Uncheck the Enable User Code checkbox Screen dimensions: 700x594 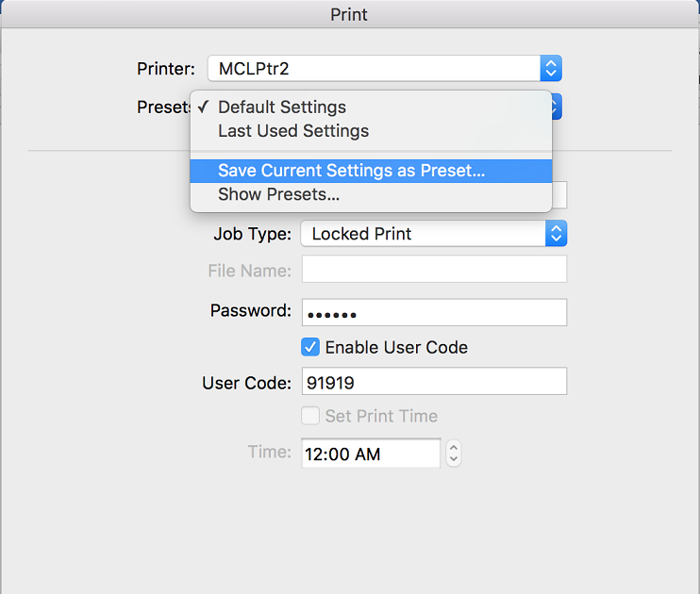[310, 347]
